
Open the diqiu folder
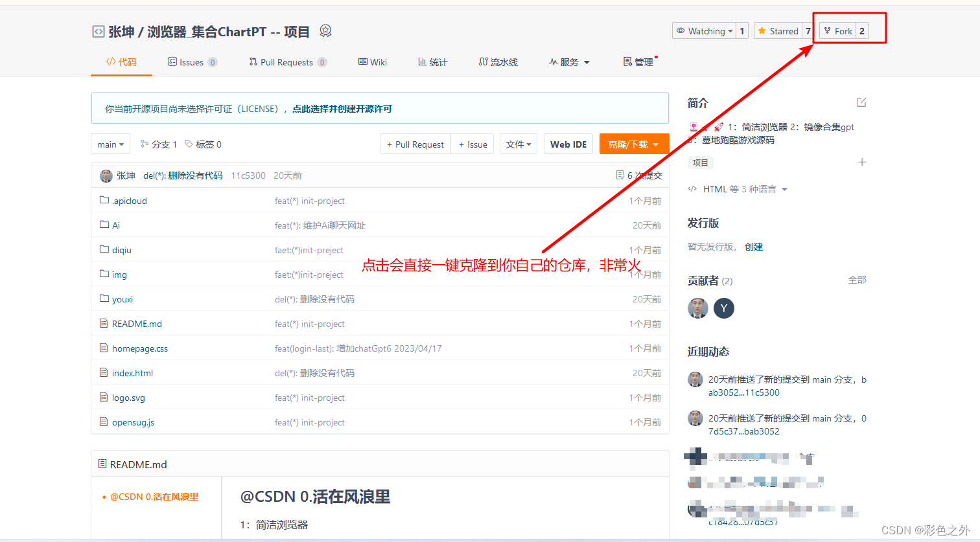(x=122, y=250)
